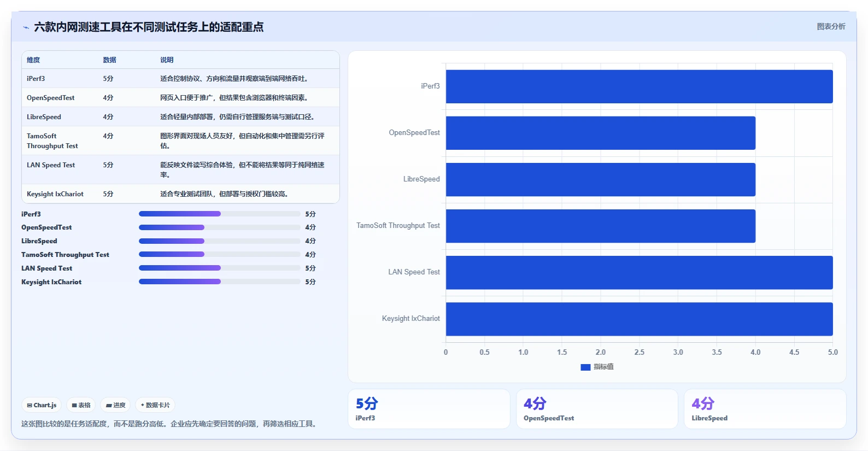Click the LibreSpeed progress bar

point(219,241)
